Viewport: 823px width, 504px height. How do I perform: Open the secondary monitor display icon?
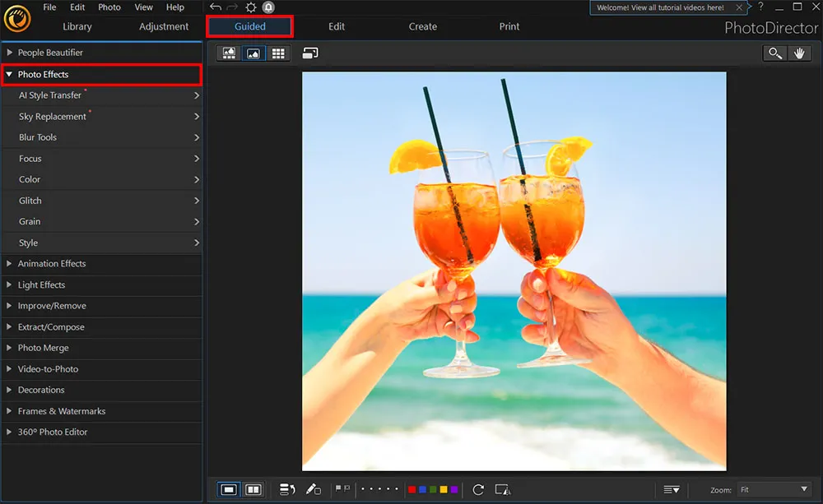pyautogui.click(x=311, y=53)
